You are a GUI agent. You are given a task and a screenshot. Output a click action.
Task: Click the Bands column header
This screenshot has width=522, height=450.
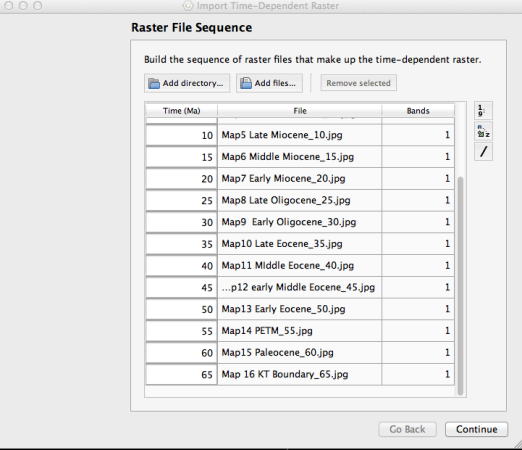pyautogui.click(x=418, y=111)
